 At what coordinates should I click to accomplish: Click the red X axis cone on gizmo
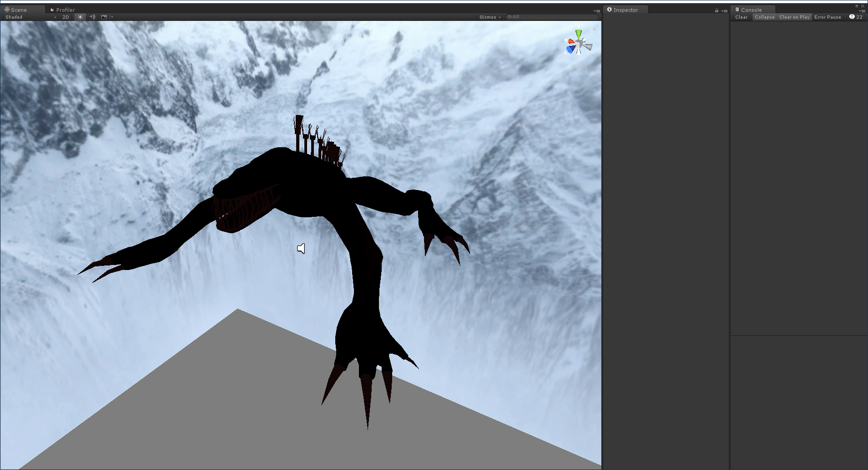pos(571,42)
